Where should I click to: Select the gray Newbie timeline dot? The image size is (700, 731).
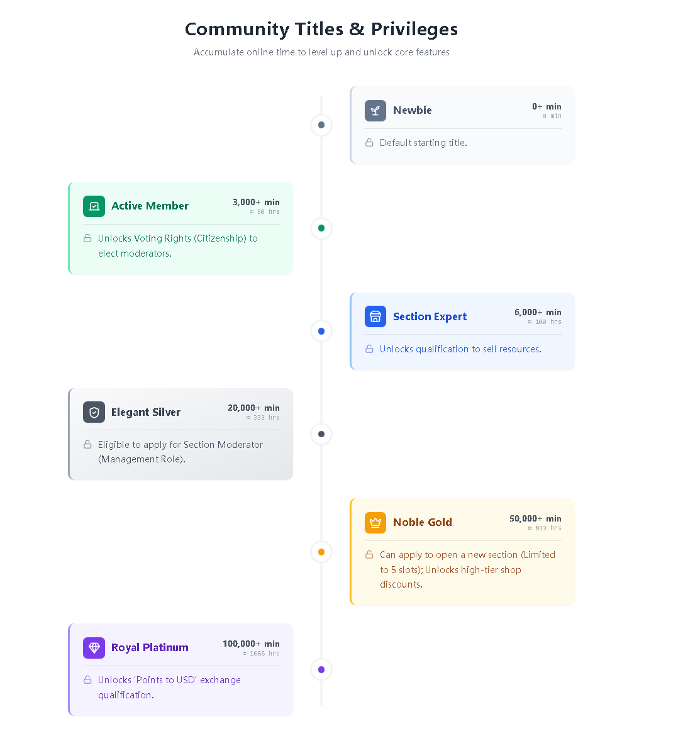tap(321, 125)
